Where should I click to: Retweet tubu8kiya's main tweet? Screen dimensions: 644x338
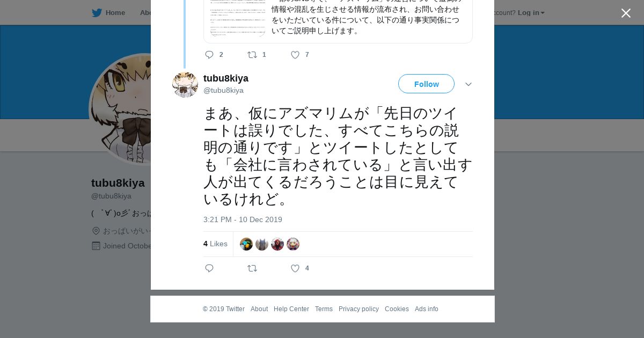(252, 268)
